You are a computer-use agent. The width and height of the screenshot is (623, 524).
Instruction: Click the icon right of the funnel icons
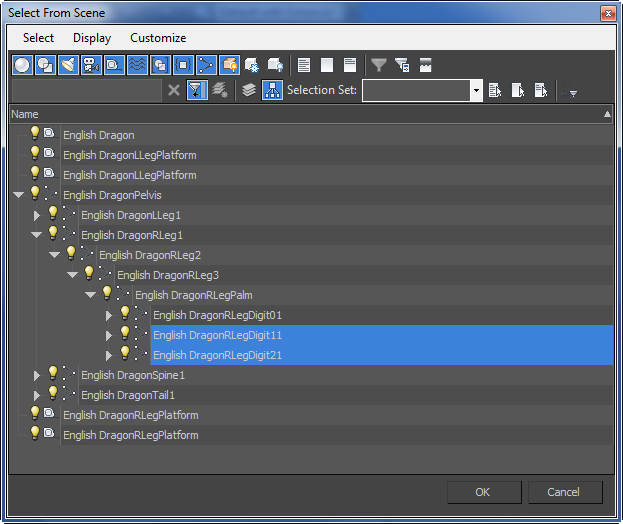click(425, 65)
